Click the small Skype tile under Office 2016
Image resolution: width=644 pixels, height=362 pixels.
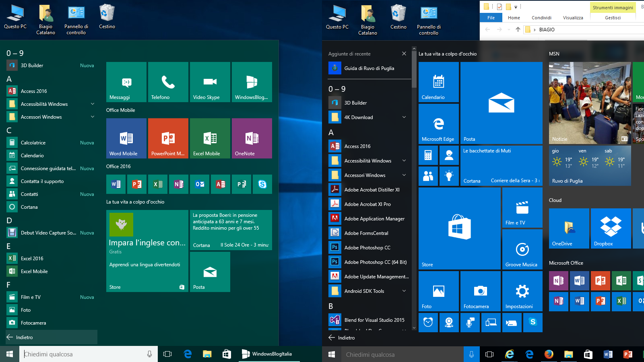click(262, 184)
